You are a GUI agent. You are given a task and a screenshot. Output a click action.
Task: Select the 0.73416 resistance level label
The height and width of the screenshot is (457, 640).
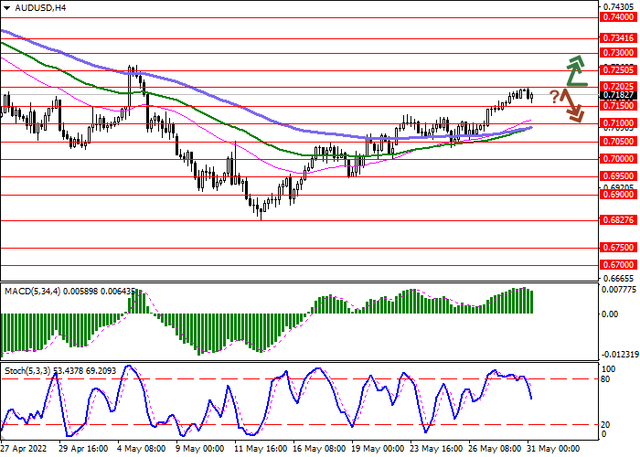(x=620, y=36)
